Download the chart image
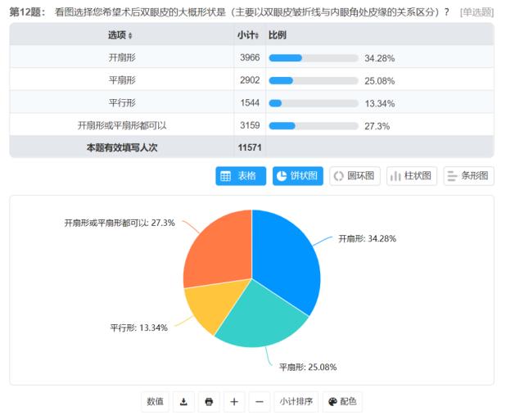Viewport: 506px width, 420px height. (183, 402)
